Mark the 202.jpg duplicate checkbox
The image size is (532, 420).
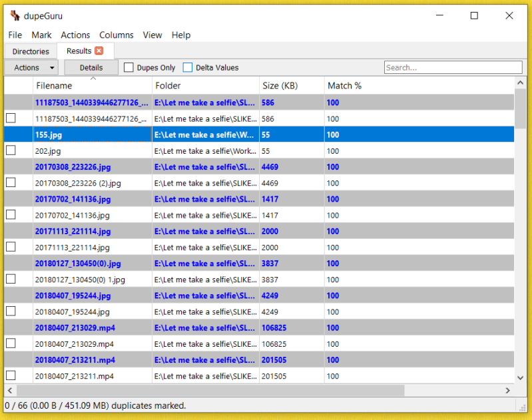[x=11, y=150]
